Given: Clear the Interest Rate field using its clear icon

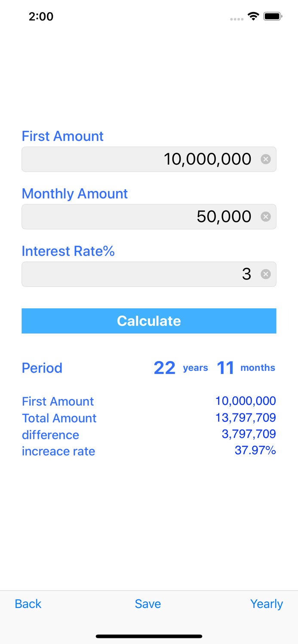Looking at the screenshot, I should coord(266,274).
